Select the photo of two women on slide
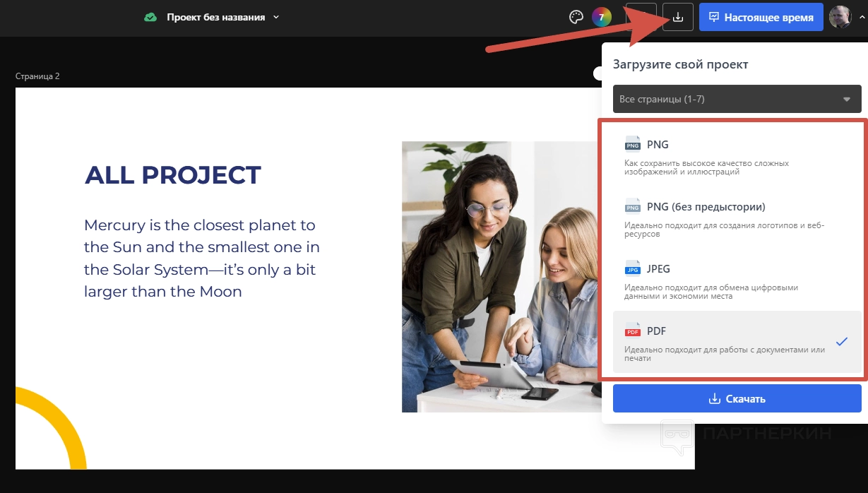868x493 pixels. pos(501,277)
